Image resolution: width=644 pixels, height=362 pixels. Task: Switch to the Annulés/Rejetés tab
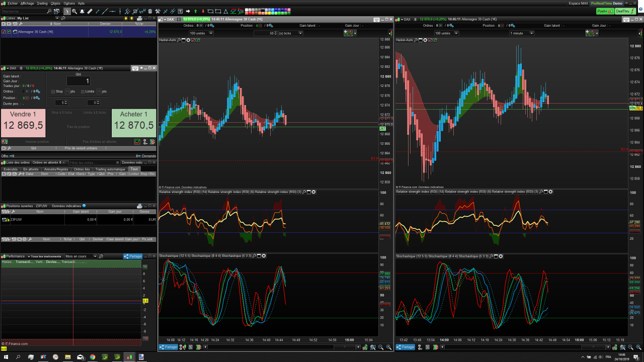pyautogui.click(x=56, y=169)
